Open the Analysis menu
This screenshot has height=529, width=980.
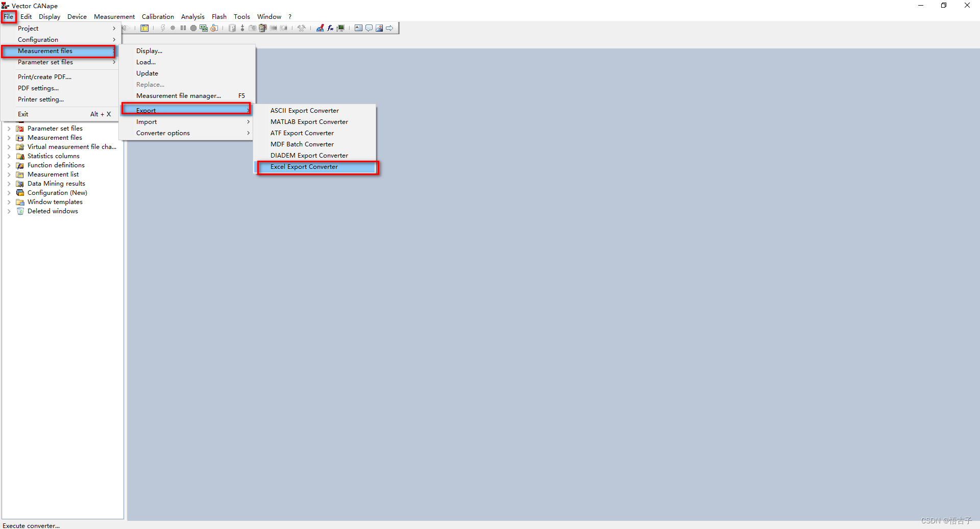pos(192,17)
